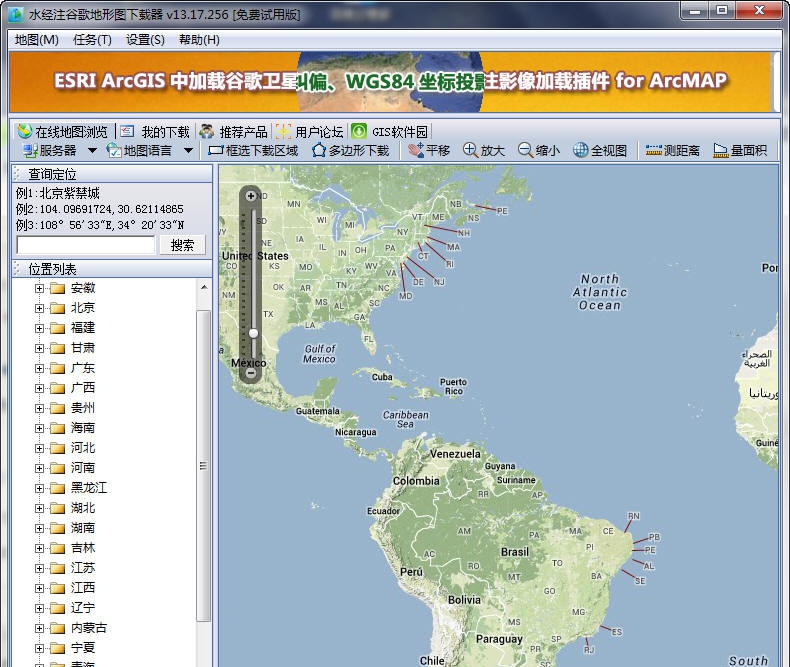The height and width of the screenshot is (667, 790).
Task: Select 江苏 in the location list
Action: click(83, 568)
